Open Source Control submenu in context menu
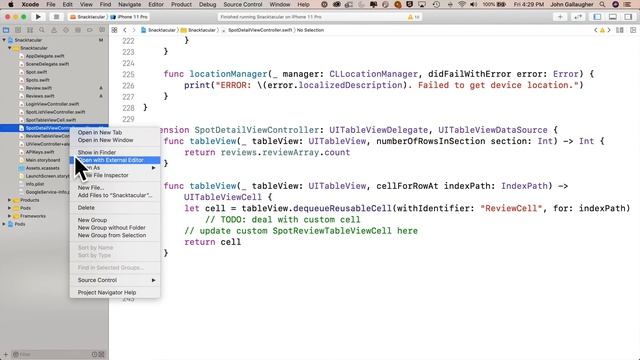640x360 pixels. click(x=115, y=280)
